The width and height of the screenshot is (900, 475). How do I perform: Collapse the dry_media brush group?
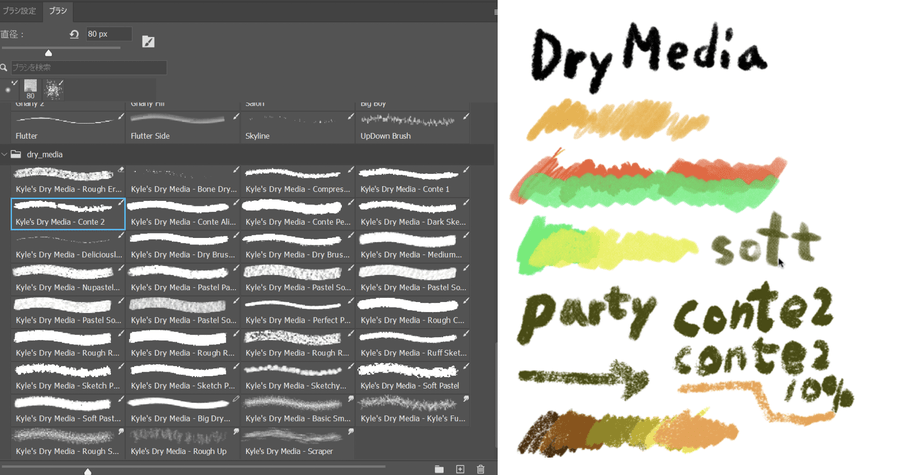5,154
